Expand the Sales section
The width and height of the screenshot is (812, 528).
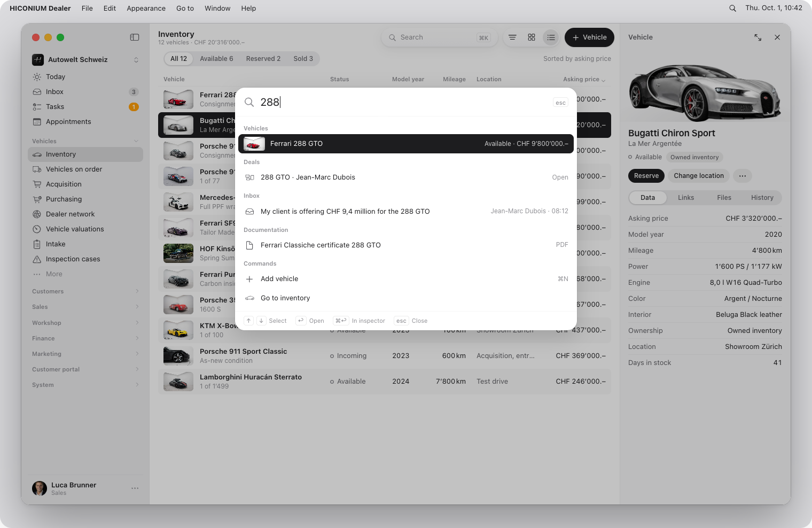pyautogui.click(x=85, y=307)
